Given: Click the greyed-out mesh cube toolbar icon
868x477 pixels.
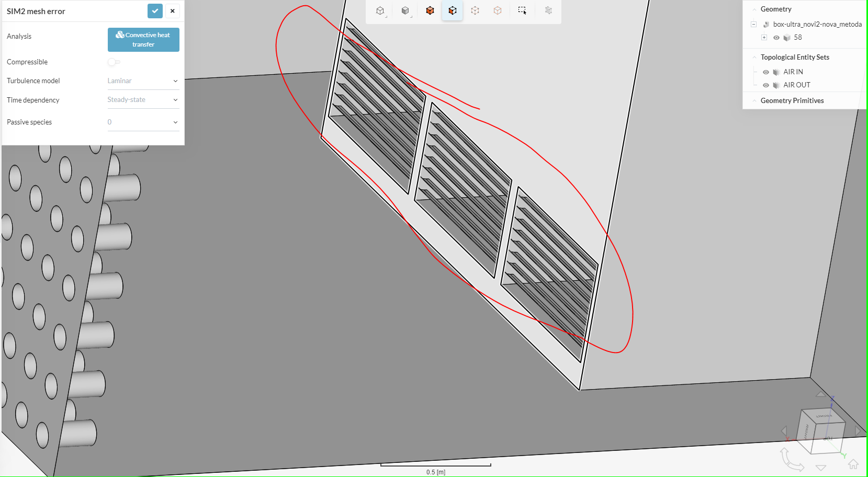Looking at the screenshot, I should click(548, 10).
